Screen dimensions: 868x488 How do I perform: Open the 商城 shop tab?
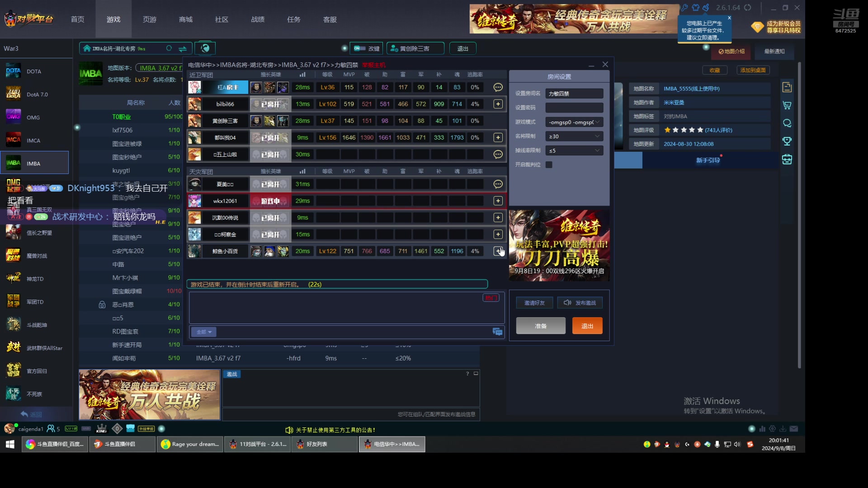[186, 19]
